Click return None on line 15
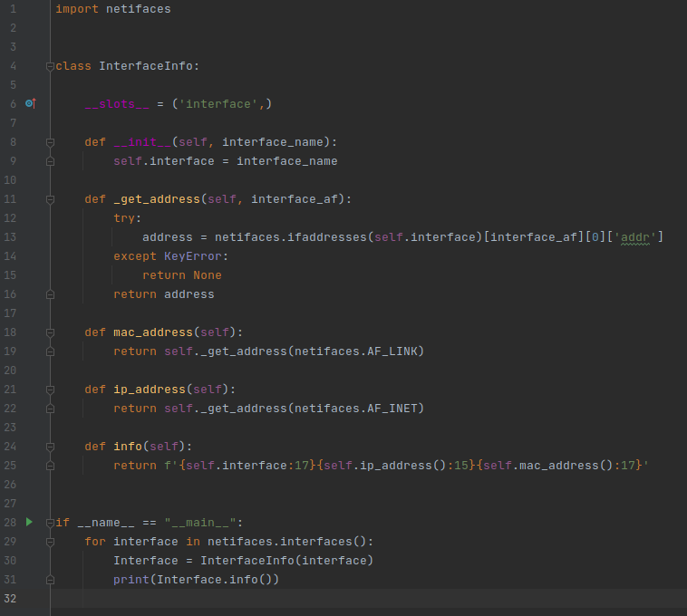This screenshot has width=687, height=616. 182,275
